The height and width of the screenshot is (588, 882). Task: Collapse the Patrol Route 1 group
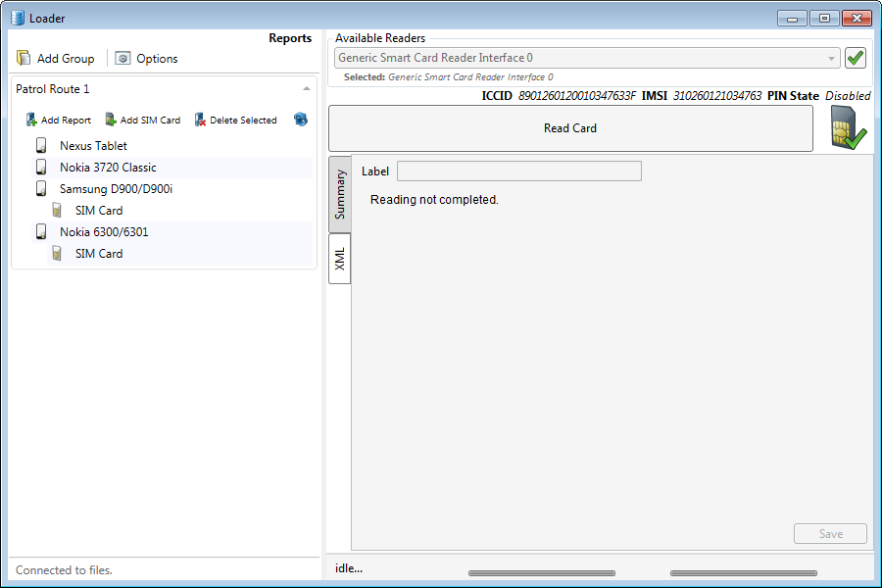click(x=307, y=89)
